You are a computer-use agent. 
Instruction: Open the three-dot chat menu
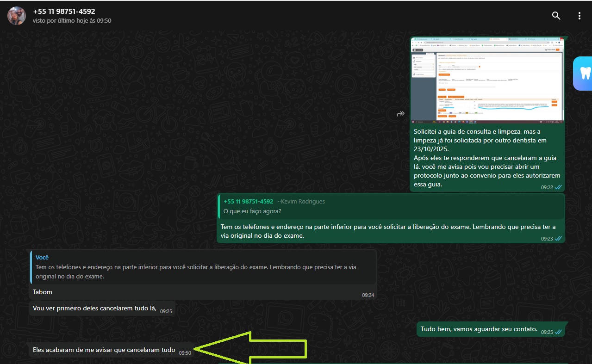(x=579, y=16)
